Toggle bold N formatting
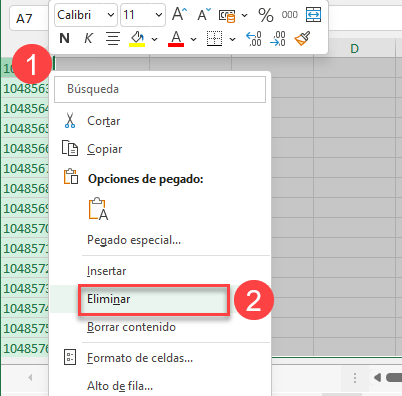This screenshot has height=396, width=402. 64,39
